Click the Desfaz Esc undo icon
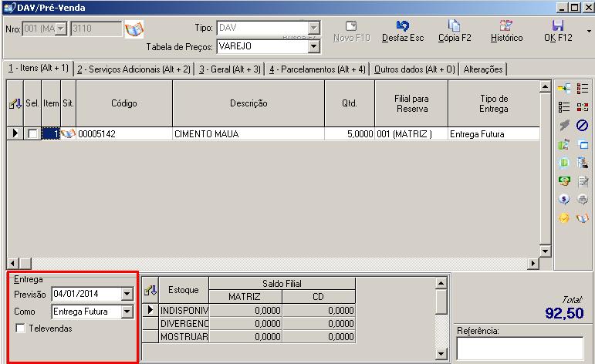 (x=402, y=26)
